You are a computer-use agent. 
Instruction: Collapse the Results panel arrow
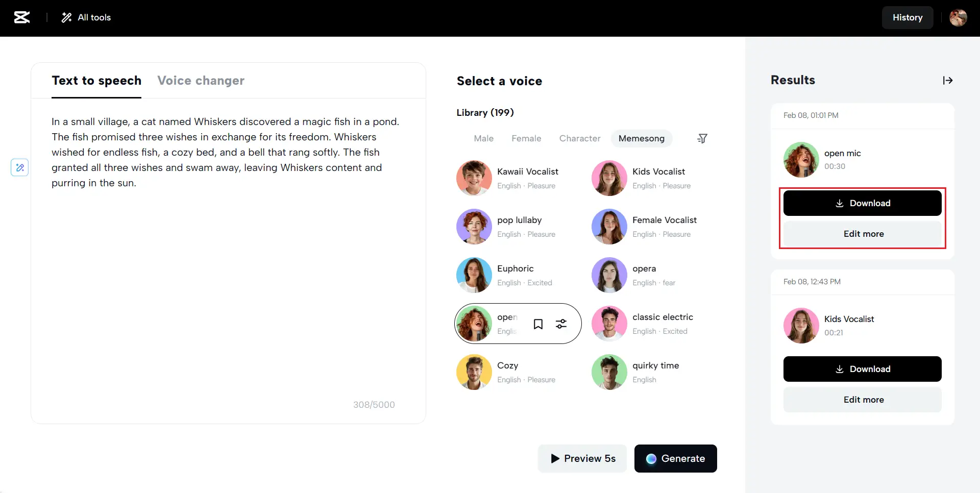[x=948, y=80]
